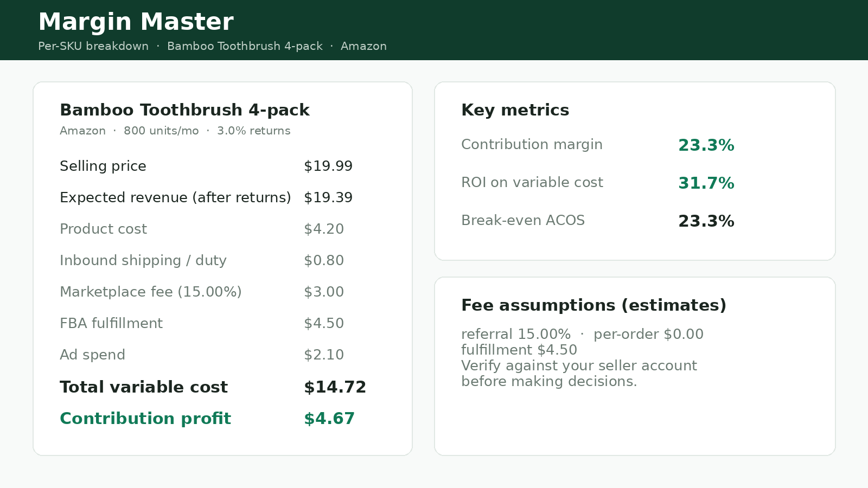868x488 pixels.
Task: Click the Ad spend value $2.10
Action: [324, 355]
